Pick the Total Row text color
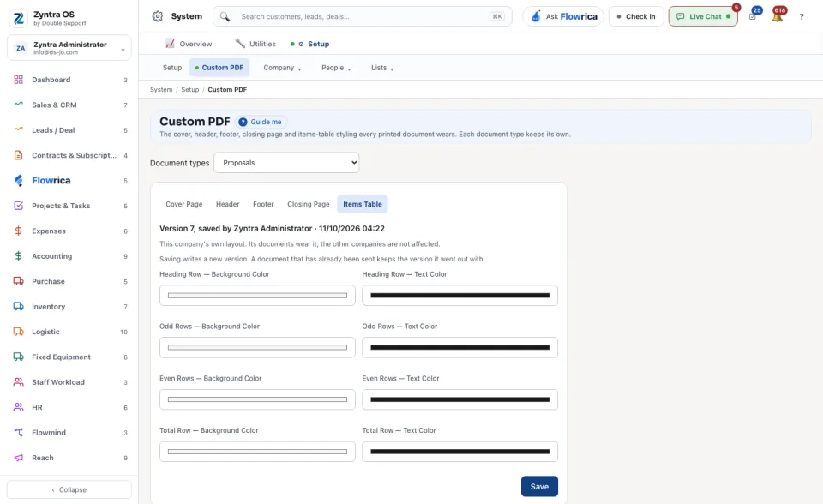 460,452
